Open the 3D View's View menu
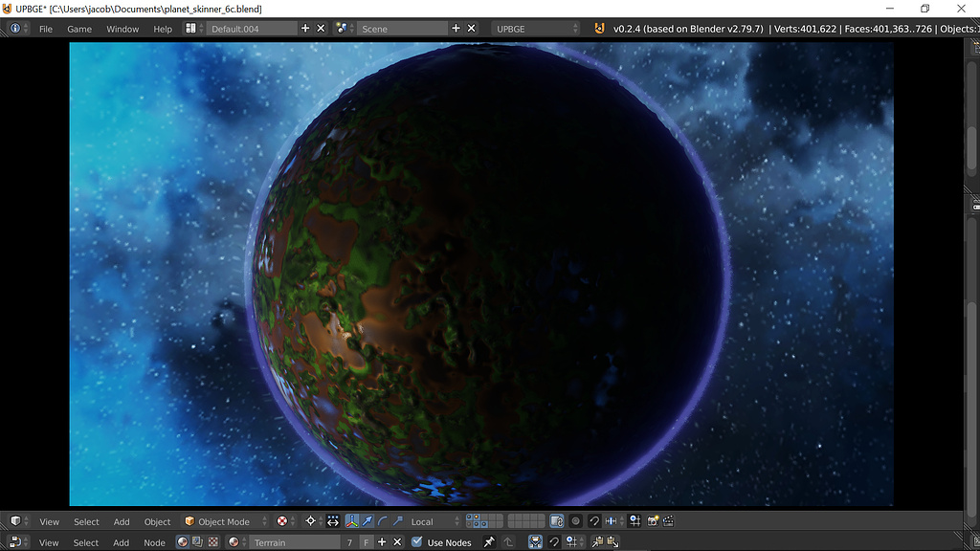This screenshot has width=980, height=551. click(x=50, y=521)
